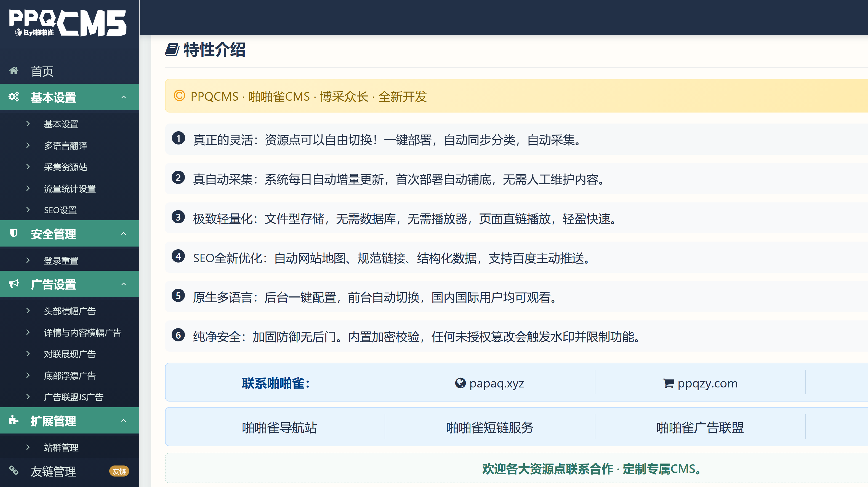Click the number 6 badge for 纯净安全

178,335
